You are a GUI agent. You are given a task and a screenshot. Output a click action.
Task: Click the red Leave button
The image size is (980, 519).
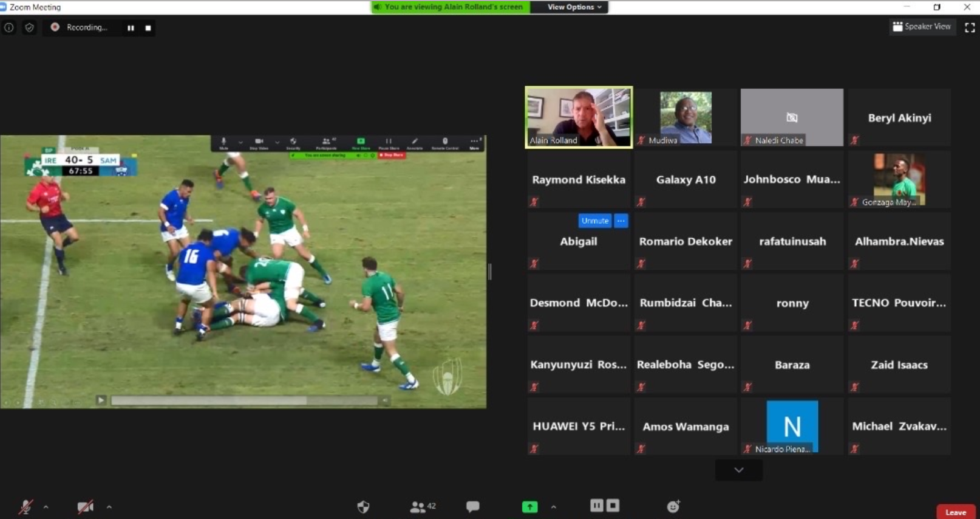[x=956, y=512]
